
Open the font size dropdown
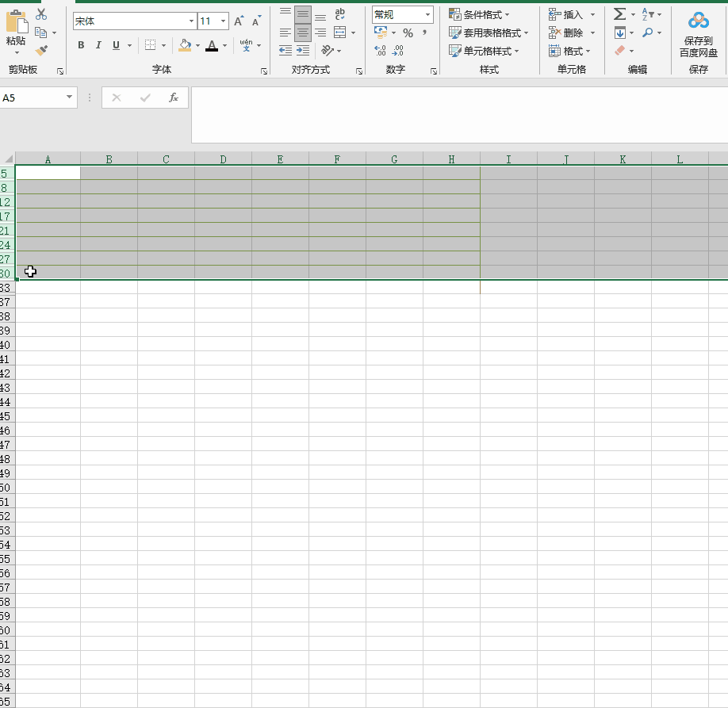coord(224,21)
